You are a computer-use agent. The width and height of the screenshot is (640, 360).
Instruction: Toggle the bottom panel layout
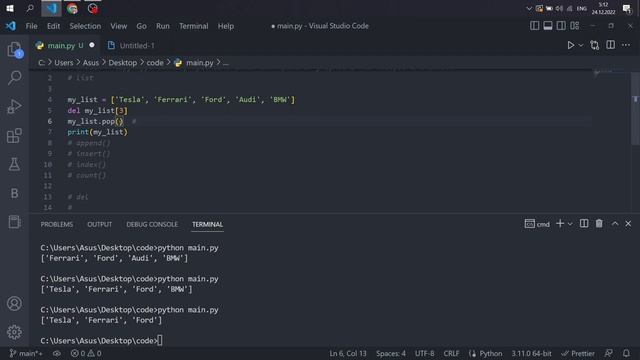pos(548,26)
